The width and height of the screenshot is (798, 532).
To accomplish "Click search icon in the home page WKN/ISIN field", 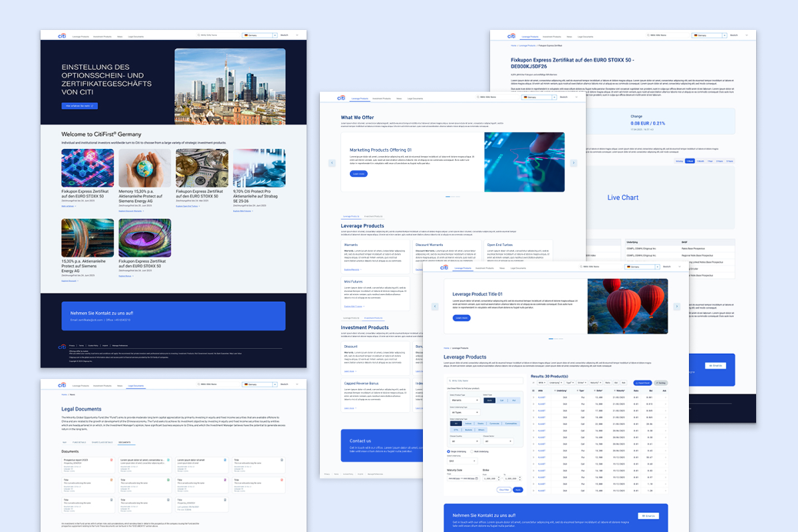I will [x=199, y=36].
